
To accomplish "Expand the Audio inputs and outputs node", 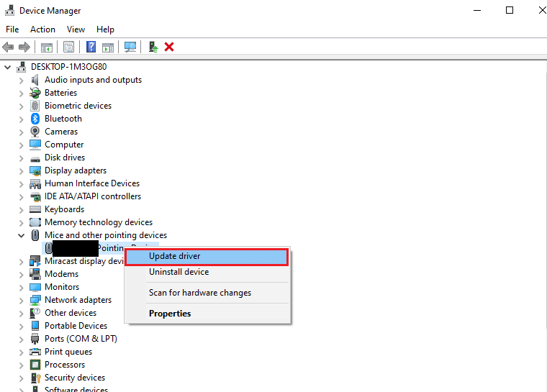I will click(21, 81).
